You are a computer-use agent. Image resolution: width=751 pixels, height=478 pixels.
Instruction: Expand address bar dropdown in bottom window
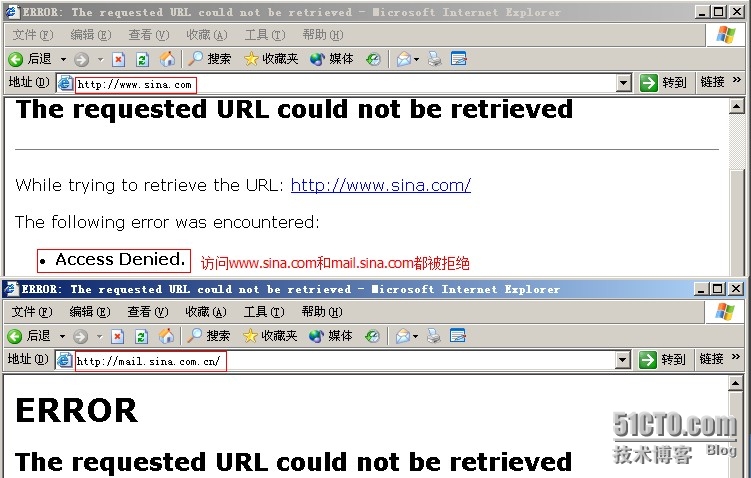pos(622,360)
